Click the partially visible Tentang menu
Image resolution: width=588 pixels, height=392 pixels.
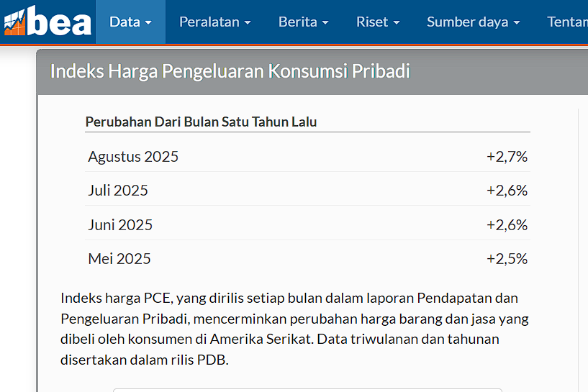[x=567, y=22]
